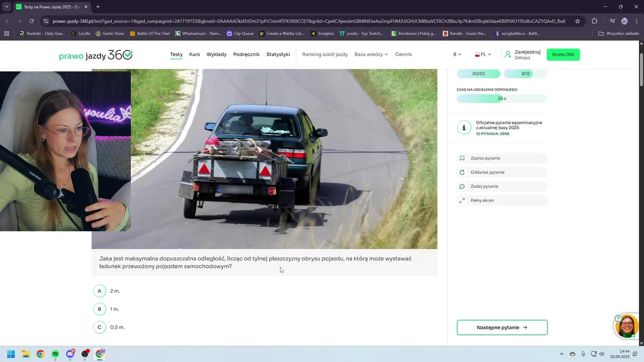644x362 pixels.
Task: Click the 25 s answer time progress bar
Action: (x=502, y=99)
